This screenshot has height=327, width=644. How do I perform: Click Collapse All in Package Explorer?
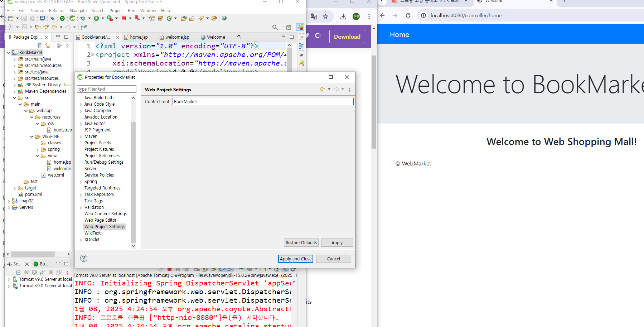40,45
